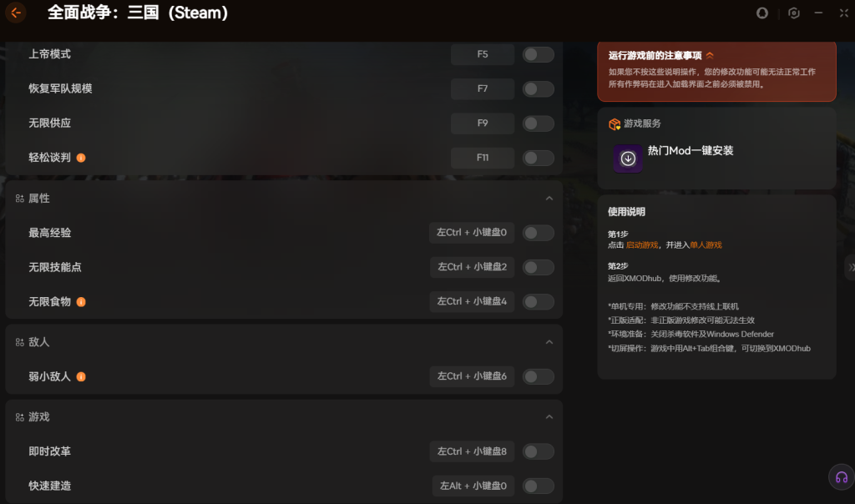The image size is (855, 504).
Task: Click the orange back arrow button
Action: pyautogui.click(x=16, y=13)
